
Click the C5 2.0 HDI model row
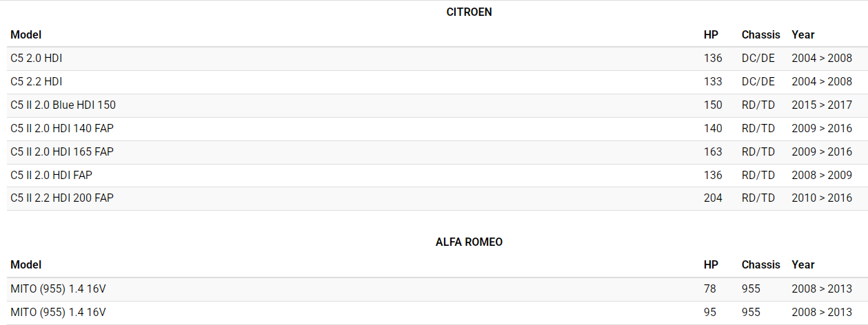click(36, 59)
